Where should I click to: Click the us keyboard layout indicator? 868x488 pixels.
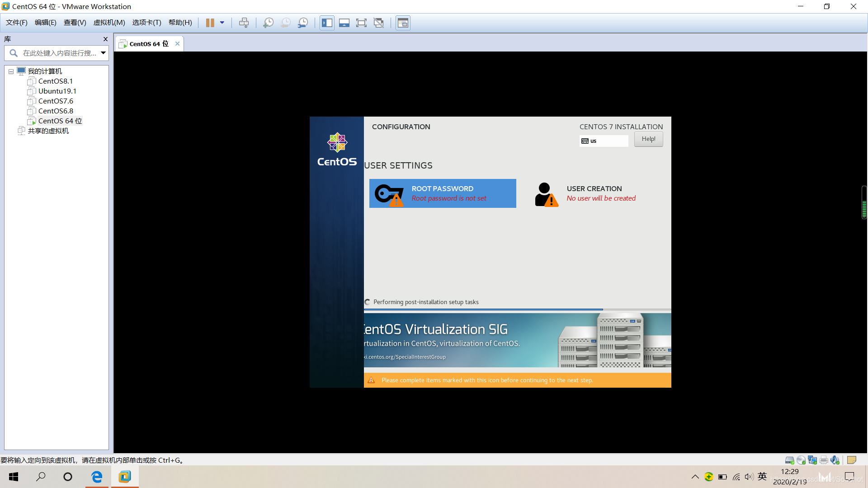click(x=604, y=141)
